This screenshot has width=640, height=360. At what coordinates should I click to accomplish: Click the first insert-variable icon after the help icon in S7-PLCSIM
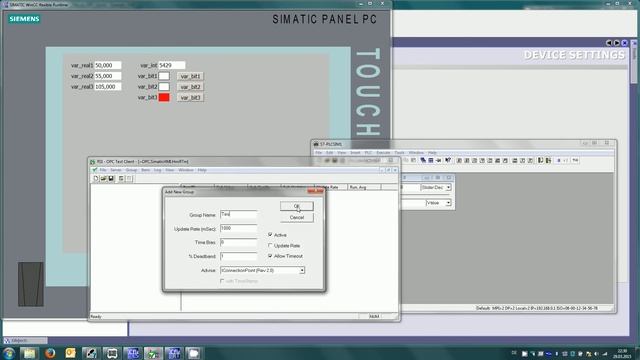click(x=459, y=160)
